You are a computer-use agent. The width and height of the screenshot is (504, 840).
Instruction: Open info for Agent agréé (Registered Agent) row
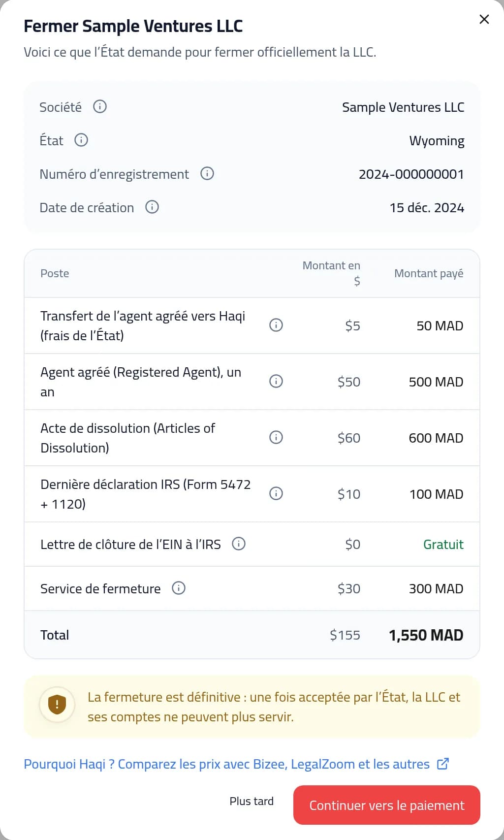[x=276, y=381]
